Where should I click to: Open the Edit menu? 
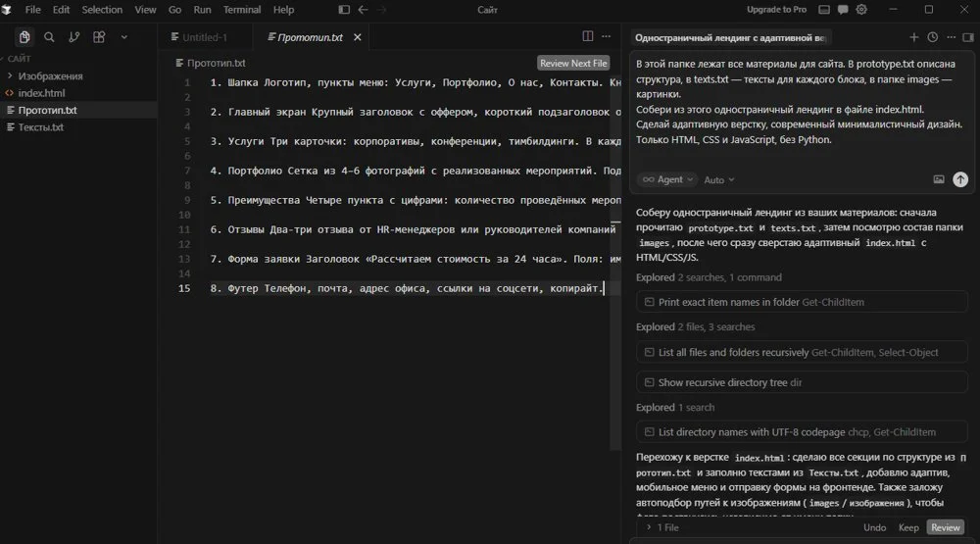(61, 10)
